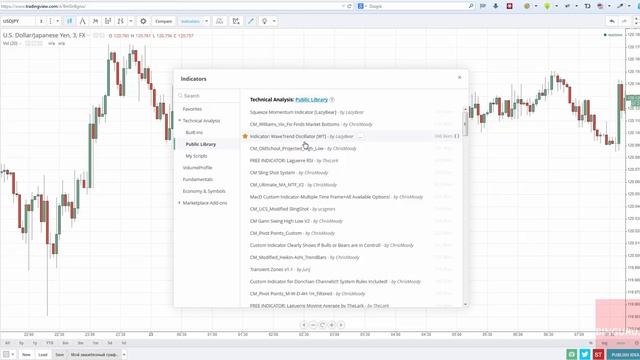
Task: Toggle favorite star on WaveTrend Oscillator
Action: pyautogui.click(x=245, y=136)
